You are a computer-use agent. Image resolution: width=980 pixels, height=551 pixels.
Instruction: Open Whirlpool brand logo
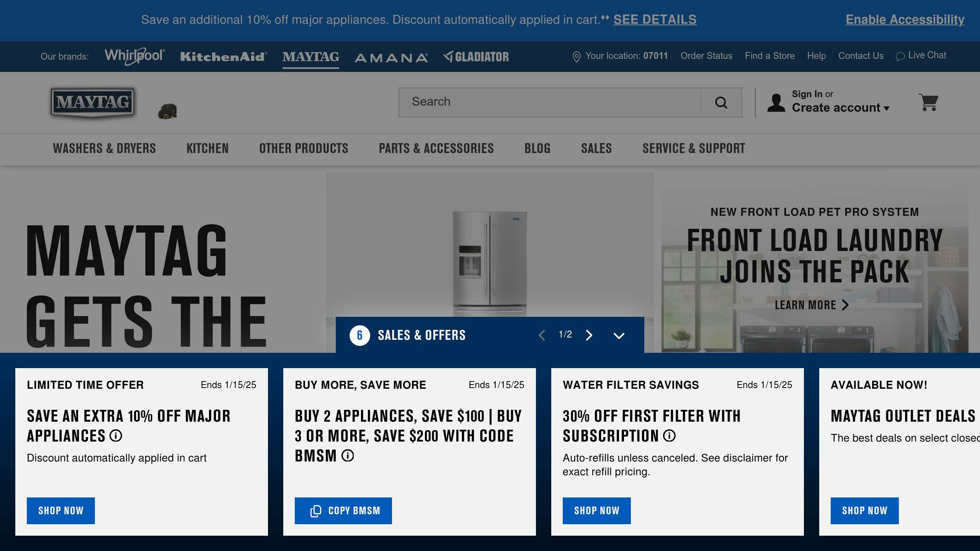[134, 56]
